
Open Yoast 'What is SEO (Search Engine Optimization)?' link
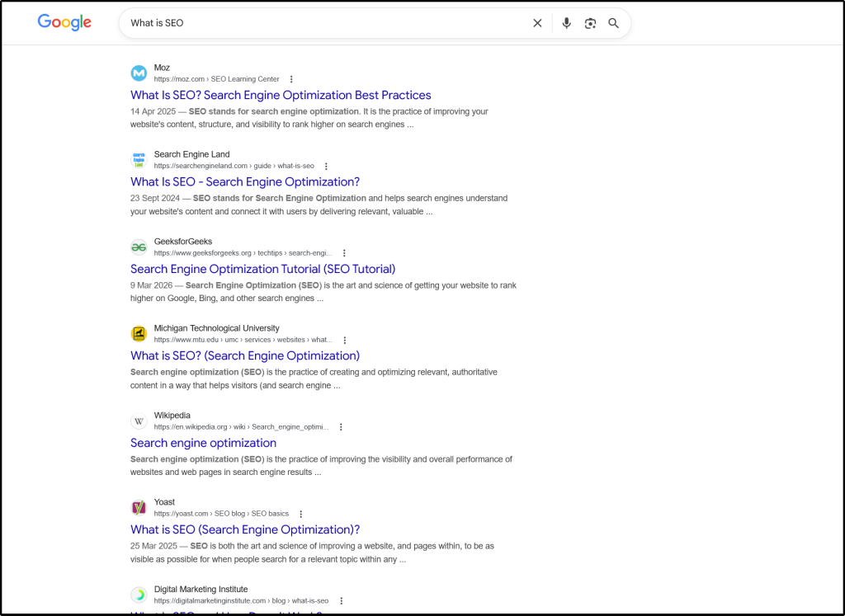pos(245,530)
